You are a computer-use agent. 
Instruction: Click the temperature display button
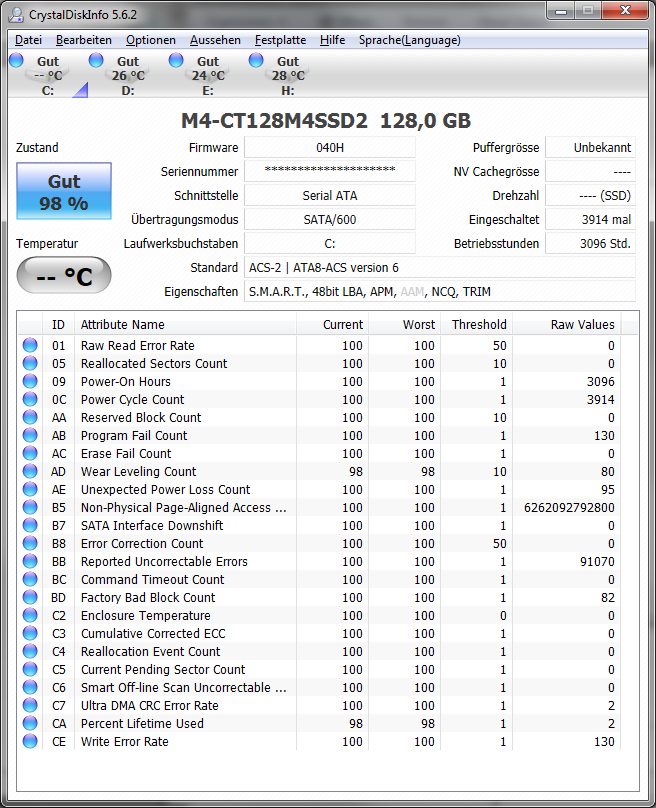[x=64, y=276]
